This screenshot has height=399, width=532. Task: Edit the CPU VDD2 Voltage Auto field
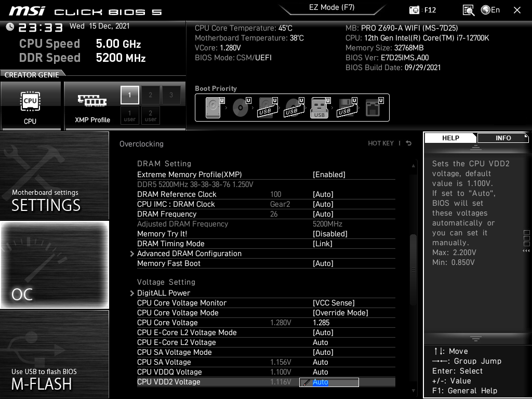coord(329,382)
